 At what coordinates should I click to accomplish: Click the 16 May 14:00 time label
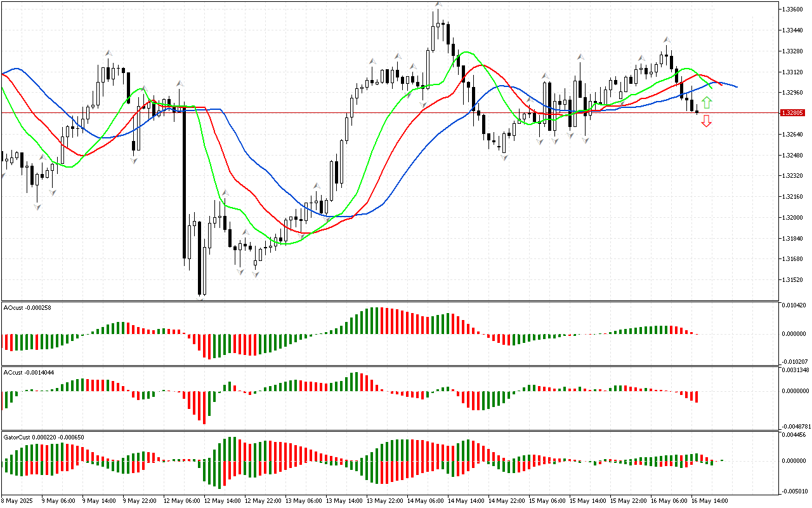(x=709, y=500)
